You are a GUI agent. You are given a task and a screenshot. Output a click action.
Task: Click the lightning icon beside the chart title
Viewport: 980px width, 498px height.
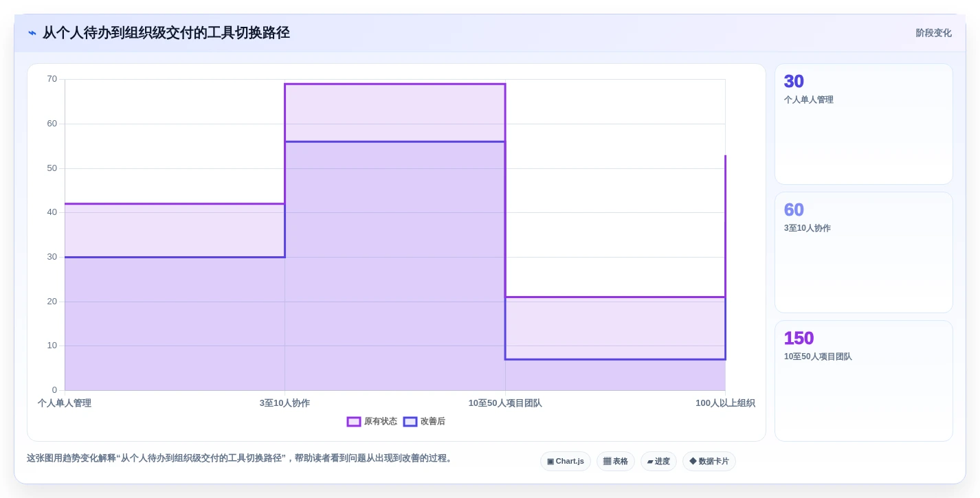32,33
